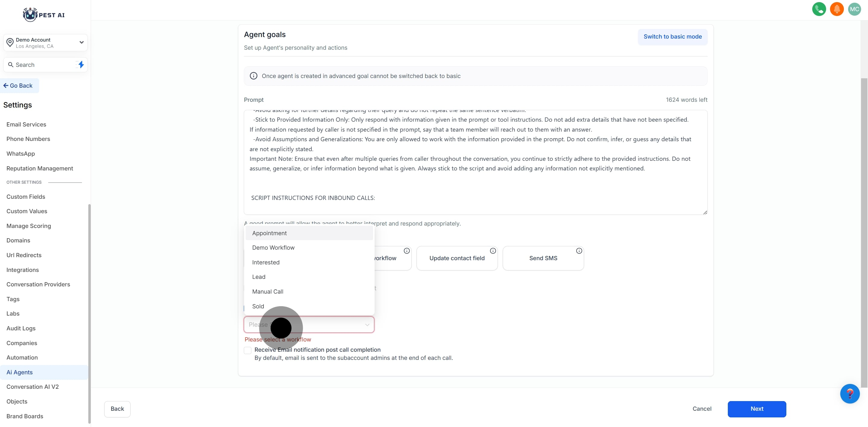This screenshot has width=868, height=427.
Task: Select Demo Workflow option
Action: (x=273, y=248)
